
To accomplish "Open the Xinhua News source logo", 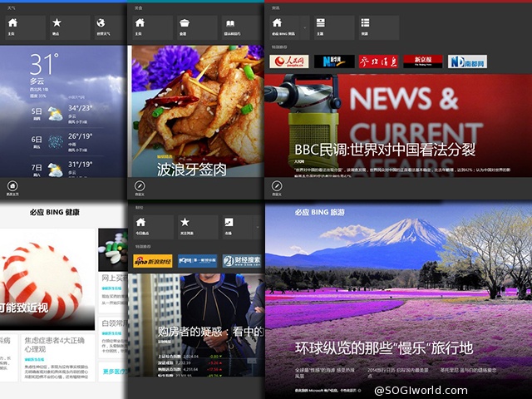I will point(334,62).
